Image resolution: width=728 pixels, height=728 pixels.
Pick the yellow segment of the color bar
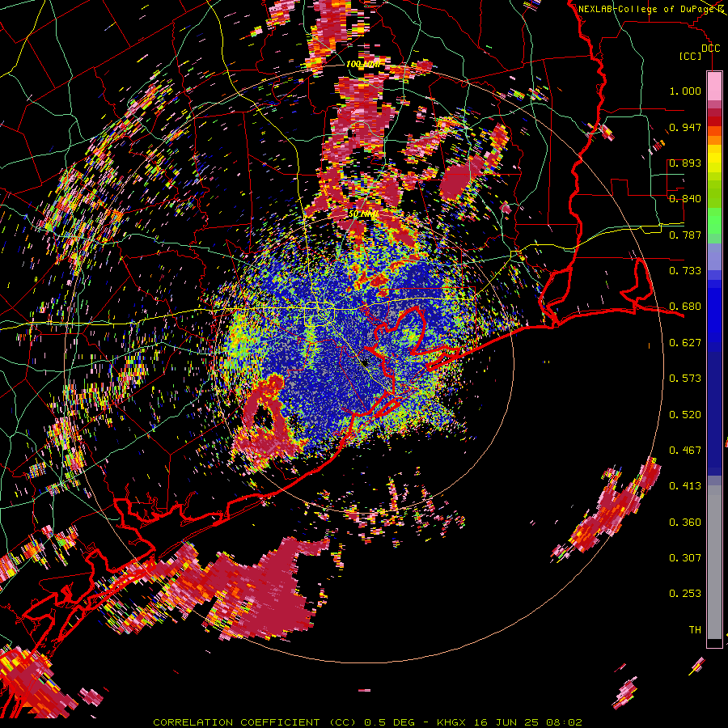tap(714, 159)
